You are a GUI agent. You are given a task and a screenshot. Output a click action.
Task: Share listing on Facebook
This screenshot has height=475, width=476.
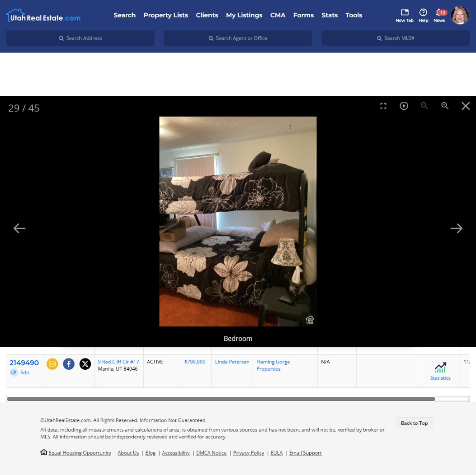click(69, 364)
